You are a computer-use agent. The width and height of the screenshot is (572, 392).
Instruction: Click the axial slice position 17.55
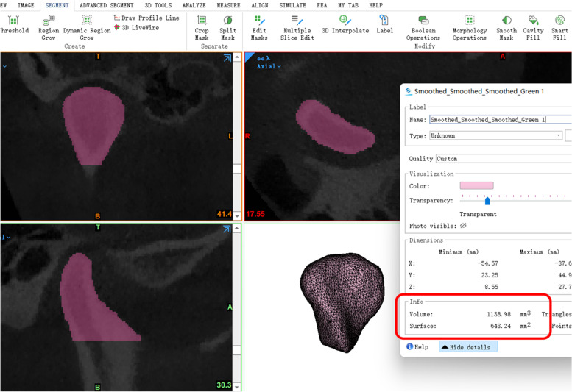click(255, 214)
